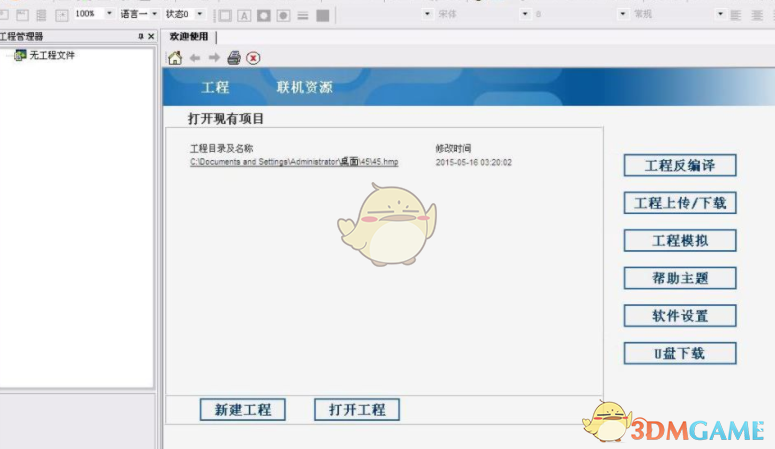Select the 无工程文件 tree item
Viewport: 775px width, 449px height.
52,55
